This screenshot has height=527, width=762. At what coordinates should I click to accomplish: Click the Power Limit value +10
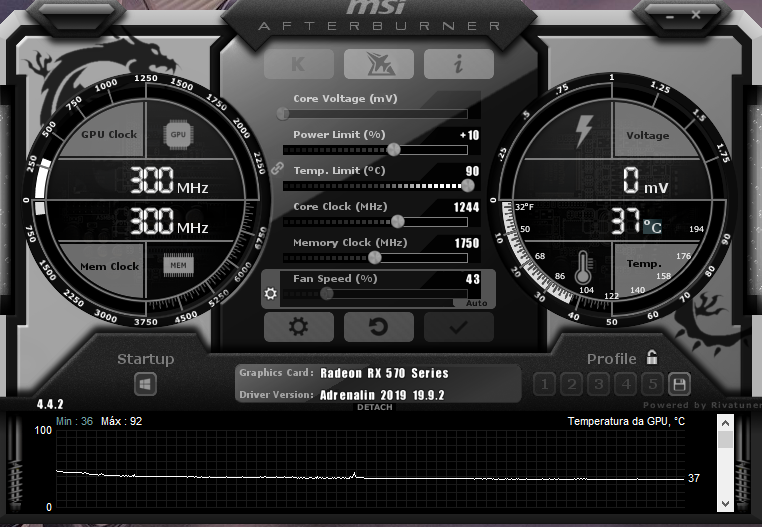click(469, 135)
